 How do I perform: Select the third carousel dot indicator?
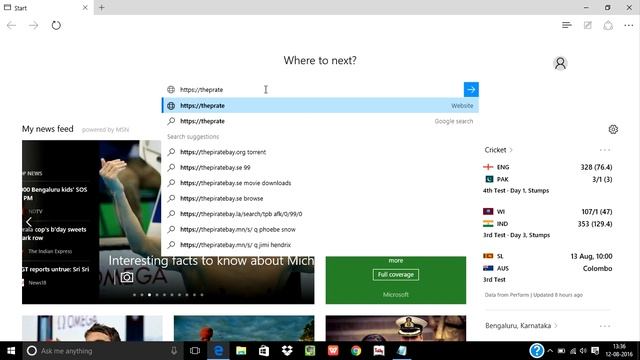coord(149,295)
